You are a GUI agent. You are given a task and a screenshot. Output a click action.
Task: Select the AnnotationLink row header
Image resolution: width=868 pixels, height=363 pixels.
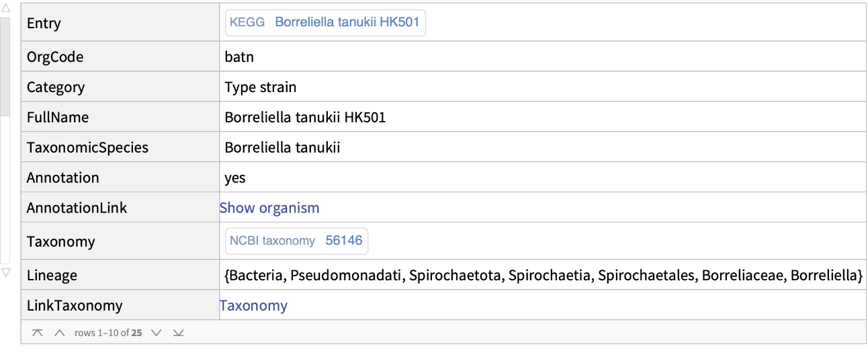click(77, 208)
